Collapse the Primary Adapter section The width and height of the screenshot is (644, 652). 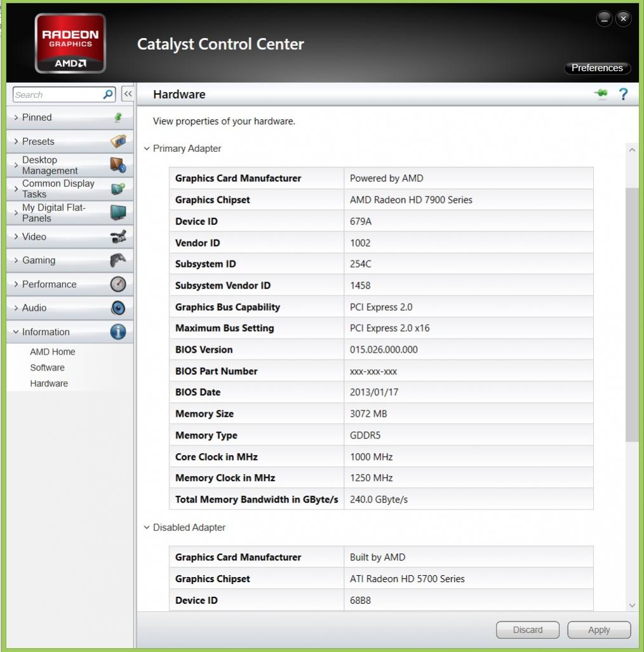click(x=147, y=149)
